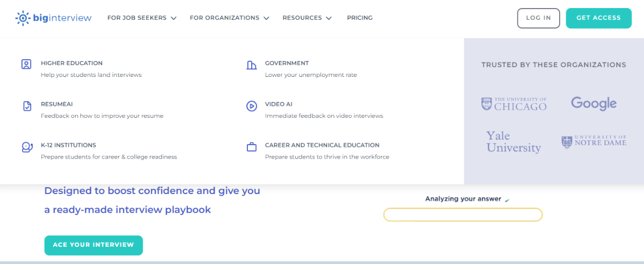Click the Video AI play icon
The image size is (644, 264).
pos(251,106)
